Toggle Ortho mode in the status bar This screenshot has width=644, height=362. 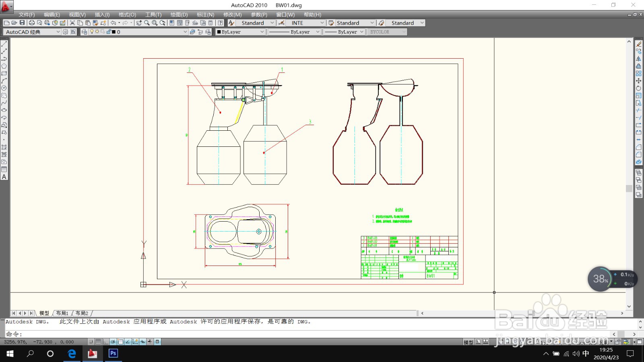pos(106,342)
